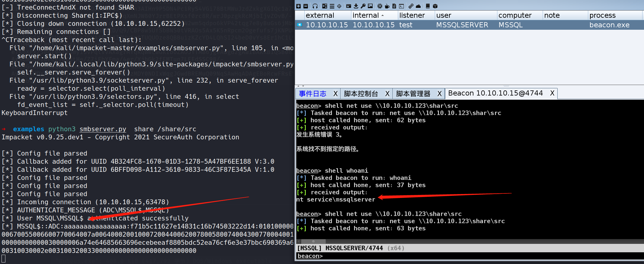644x264 pixels.
Task: Open Downloaded Files via the download arrow icon
Action: tap(356, 6)
